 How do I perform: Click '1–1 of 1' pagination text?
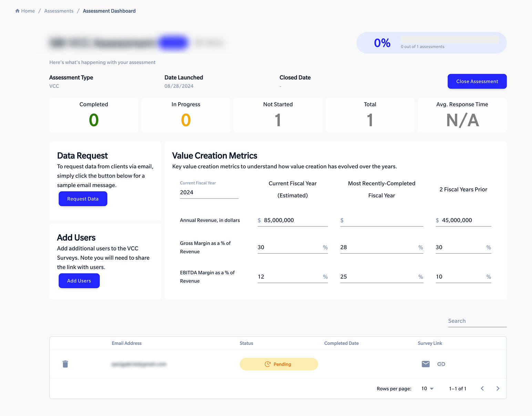(458, 388)
